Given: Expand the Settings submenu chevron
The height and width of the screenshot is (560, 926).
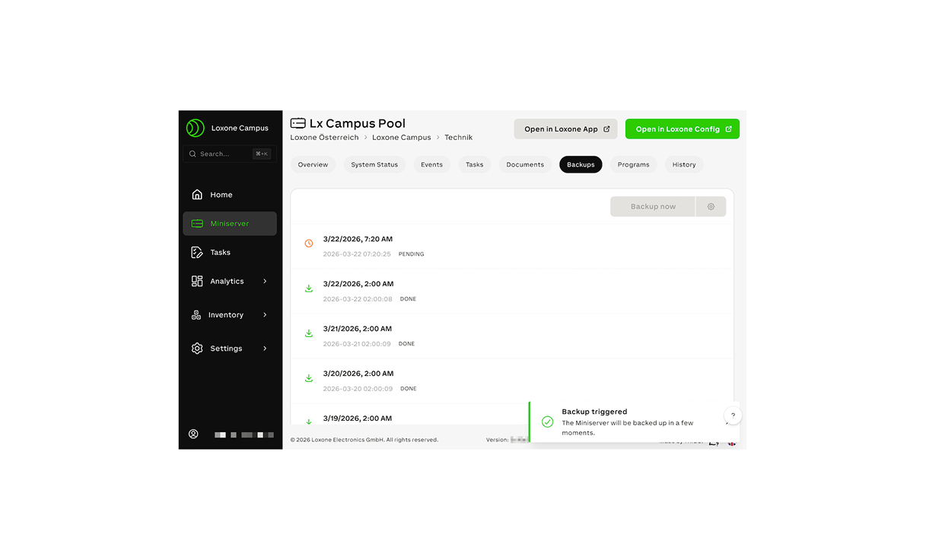Looking at the screenshot, I should pyautogui.click(x=265, y=348).
